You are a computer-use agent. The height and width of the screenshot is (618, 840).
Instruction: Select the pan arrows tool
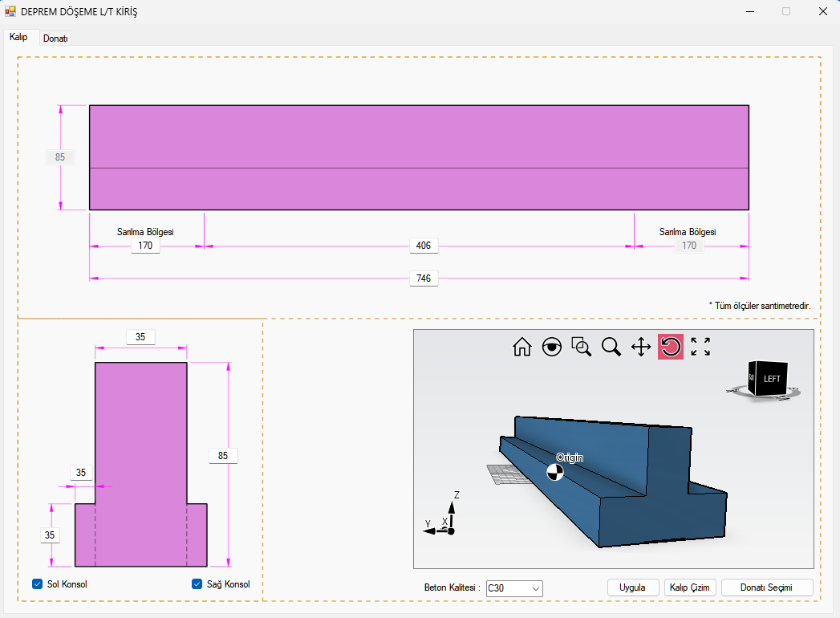(x=641, y=347)
